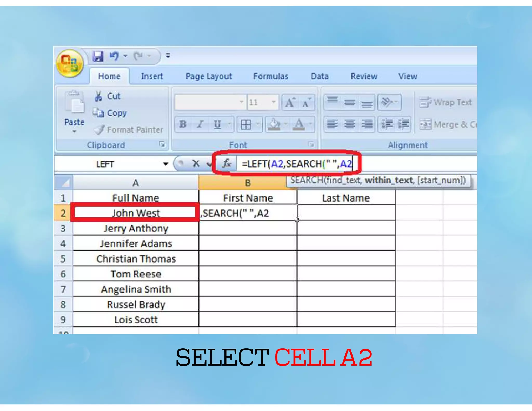Click the Undo arrow icon
The image size is (532, 411).
[114, 56]
